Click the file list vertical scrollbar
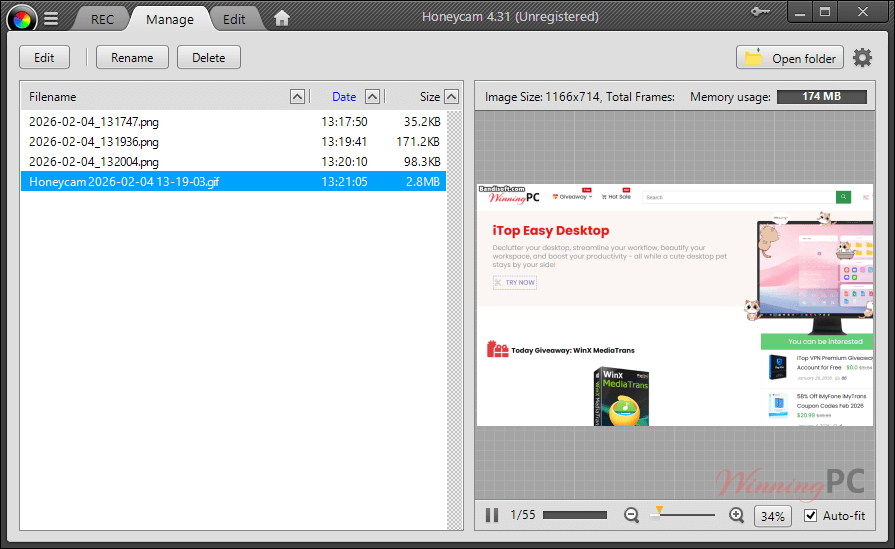895x549 pixels. pyautogui.click(x=454, y=320)
